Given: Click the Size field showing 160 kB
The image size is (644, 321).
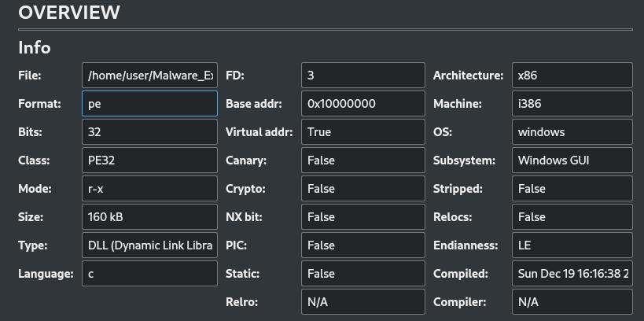Looking at the screenshot, I should [149, 217].
